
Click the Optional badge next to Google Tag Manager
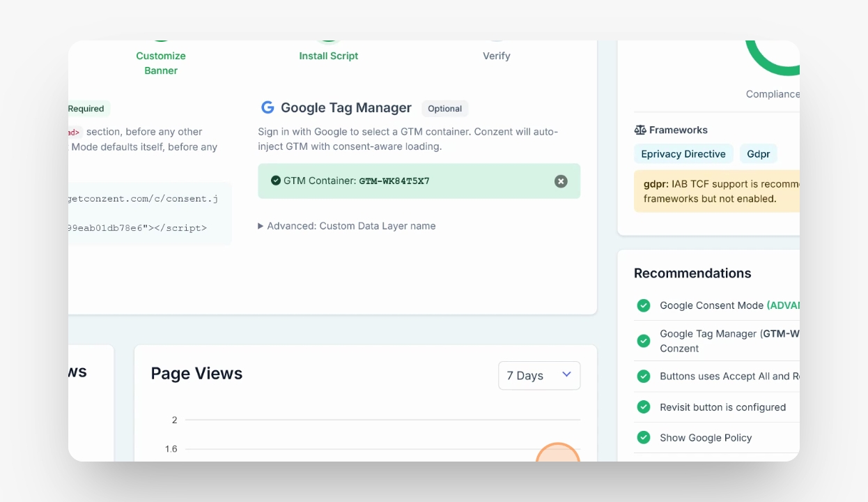tap(445, 108)
